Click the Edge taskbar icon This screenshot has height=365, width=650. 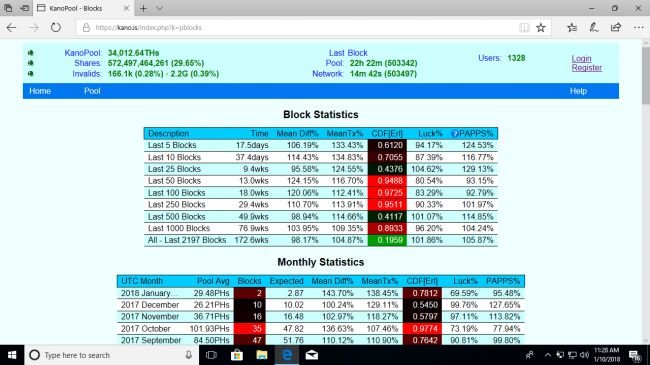287,355
